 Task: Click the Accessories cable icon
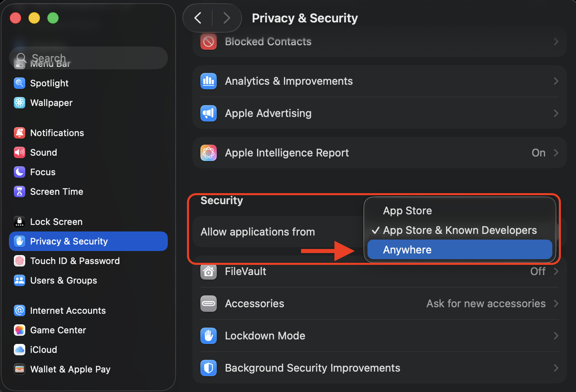click(x=209, y=304)
